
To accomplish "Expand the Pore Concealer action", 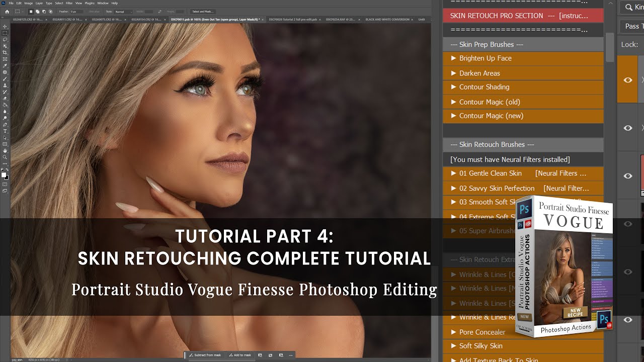I will [x=454, y=332].
